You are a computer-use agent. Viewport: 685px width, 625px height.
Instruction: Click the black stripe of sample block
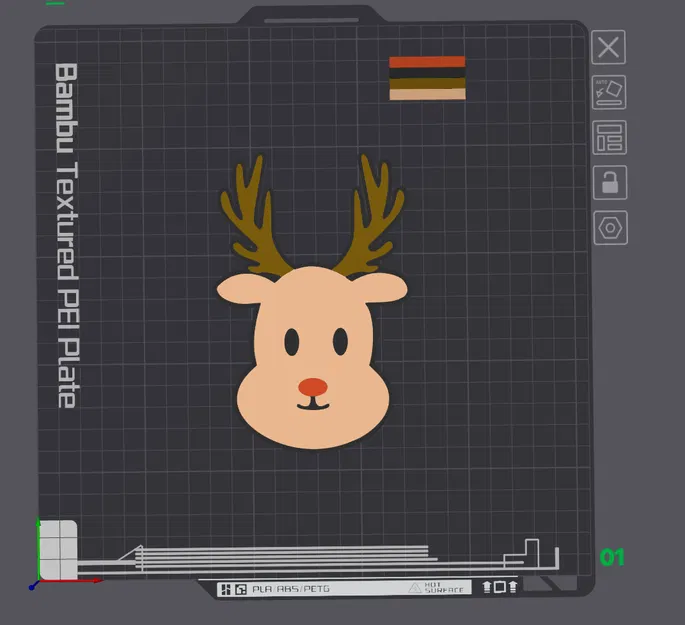(x=427, y=73)
